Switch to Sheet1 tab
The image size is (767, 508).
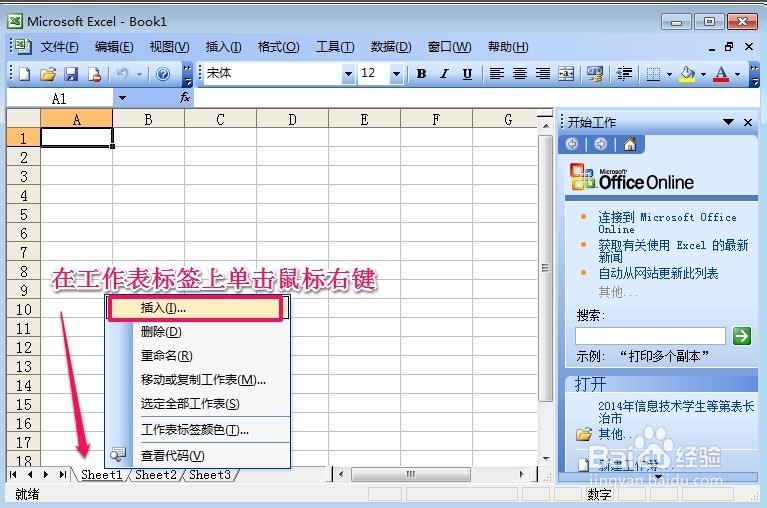(101, 475)
